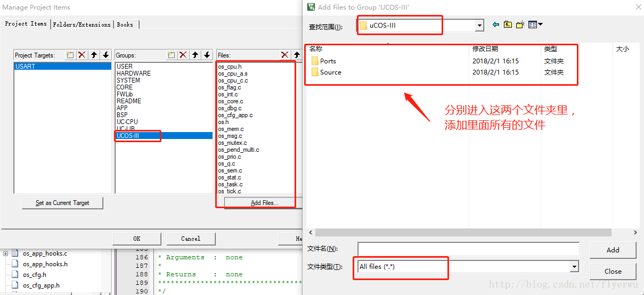This screenshot has width=644, height=295.
Task: Click New group icon beside Groups
Action: click(171, 55)
